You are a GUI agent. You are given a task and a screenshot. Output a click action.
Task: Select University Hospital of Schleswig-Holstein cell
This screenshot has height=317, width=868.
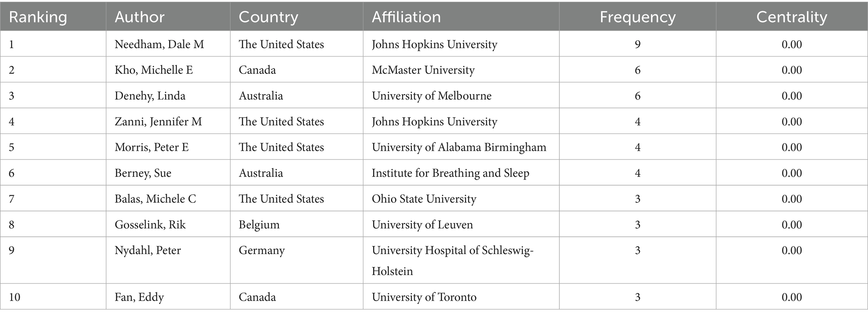452,260
